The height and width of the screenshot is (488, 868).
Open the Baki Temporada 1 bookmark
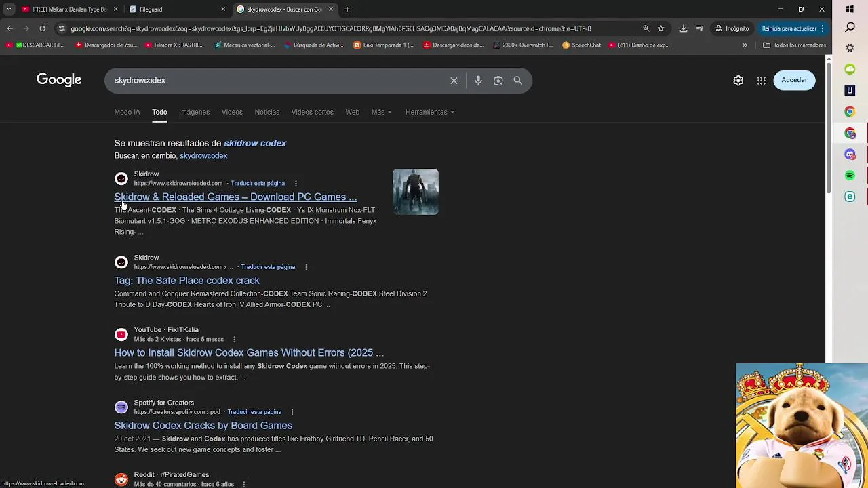point(384,45)
